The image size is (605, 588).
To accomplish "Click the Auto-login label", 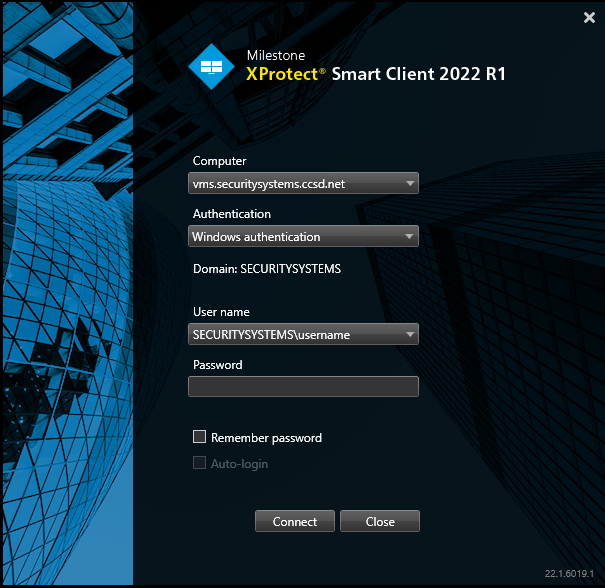I will click(x=239, y=464).
